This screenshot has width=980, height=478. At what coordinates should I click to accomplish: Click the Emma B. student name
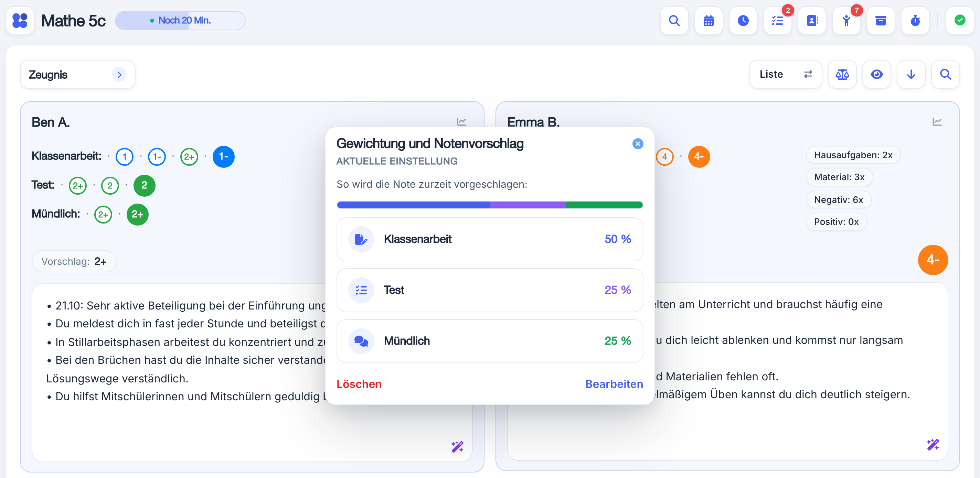point(533,122)
